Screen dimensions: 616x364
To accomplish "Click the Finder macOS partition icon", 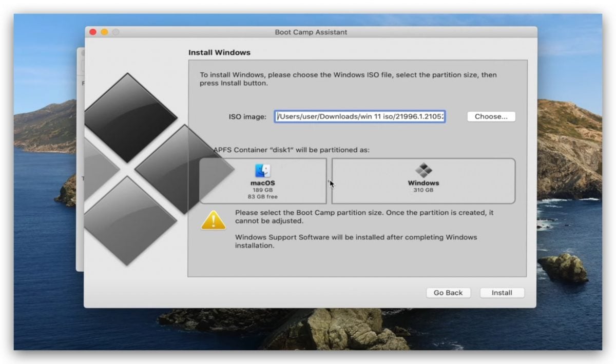I will tap(262, 171).
